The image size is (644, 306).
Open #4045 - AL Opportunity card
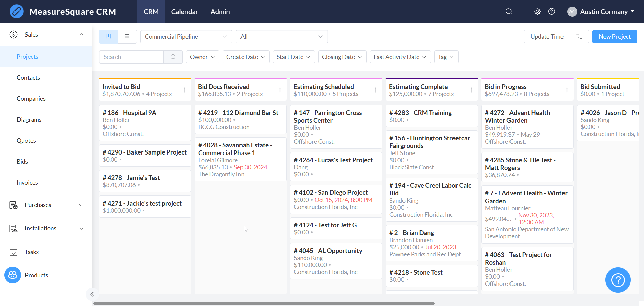336,261
